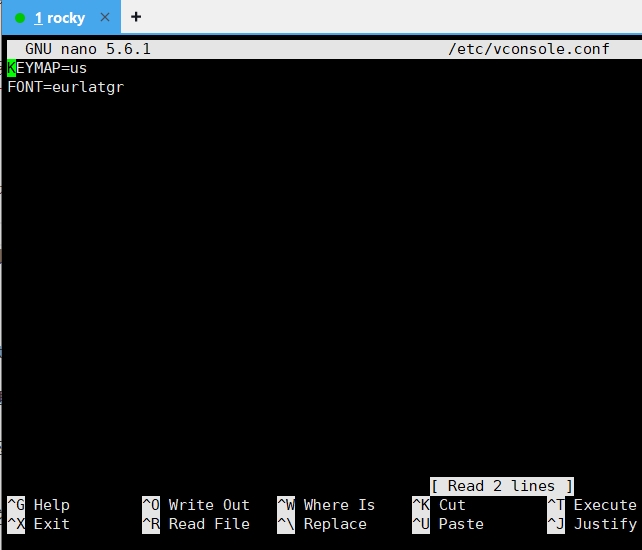
Task: Click the green cursor on letter K
Action: coord(11,68)
